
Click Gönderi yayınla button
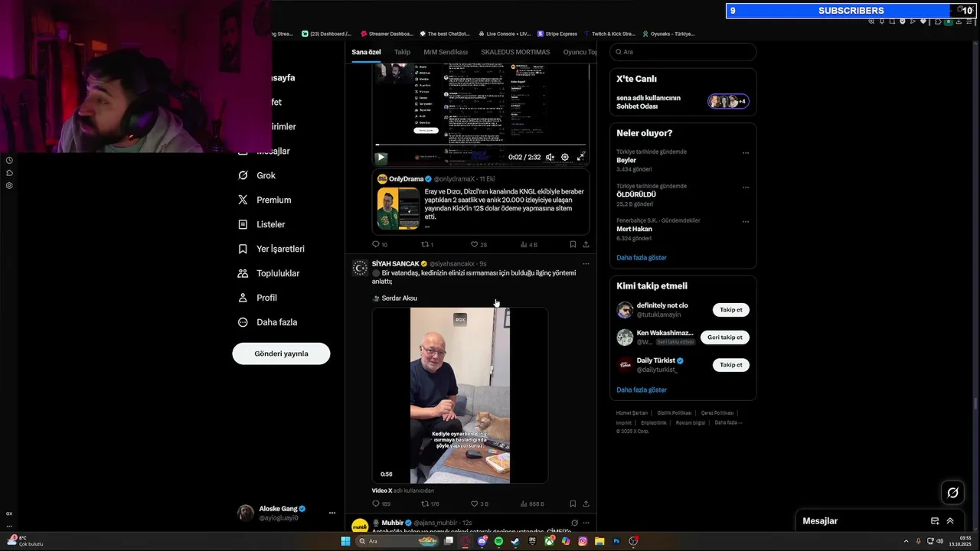281,354
